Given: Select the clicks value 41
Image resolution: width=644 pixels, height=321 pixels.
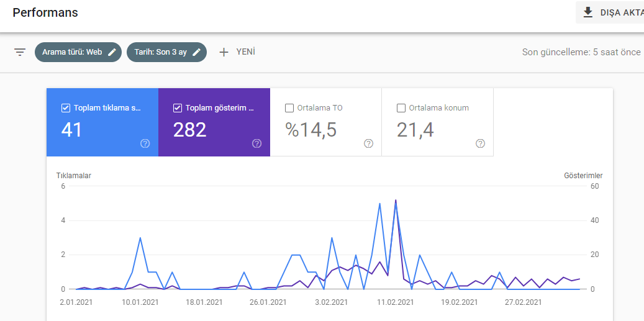Looking at the screenshot, I should 71,130.
